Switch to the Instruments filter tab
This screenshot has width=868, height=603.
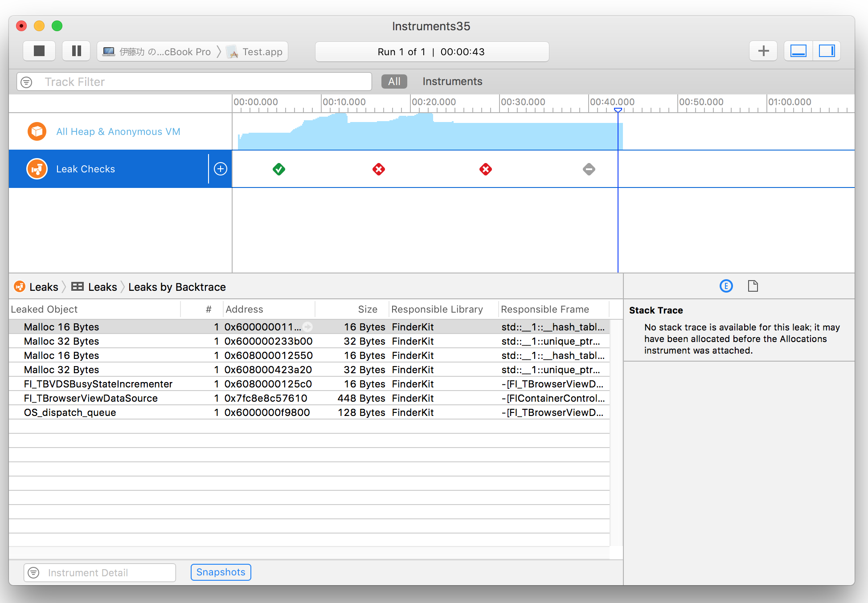[x=452, y=81]
